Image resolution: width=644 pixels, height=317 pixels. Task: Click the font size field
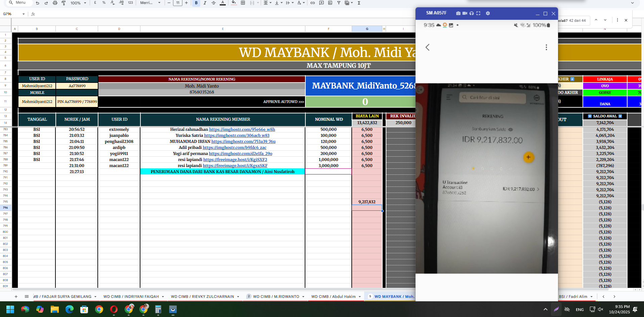point(178,3)
